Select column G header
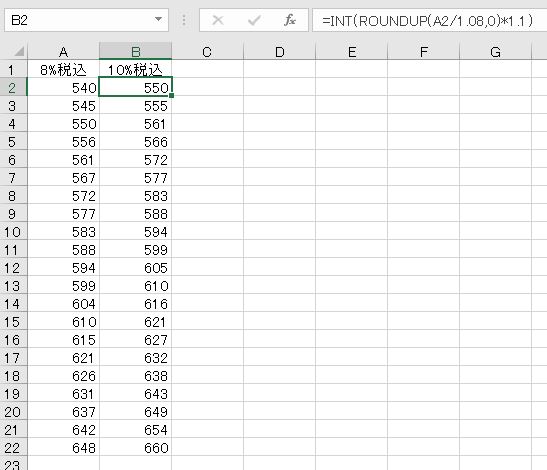The image size is (547, 470). tap(495, 52)
